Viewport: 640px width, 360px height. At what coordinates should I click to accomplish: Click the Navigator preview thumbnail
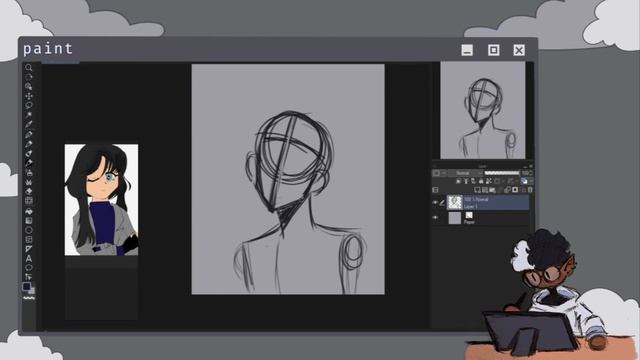483,110
